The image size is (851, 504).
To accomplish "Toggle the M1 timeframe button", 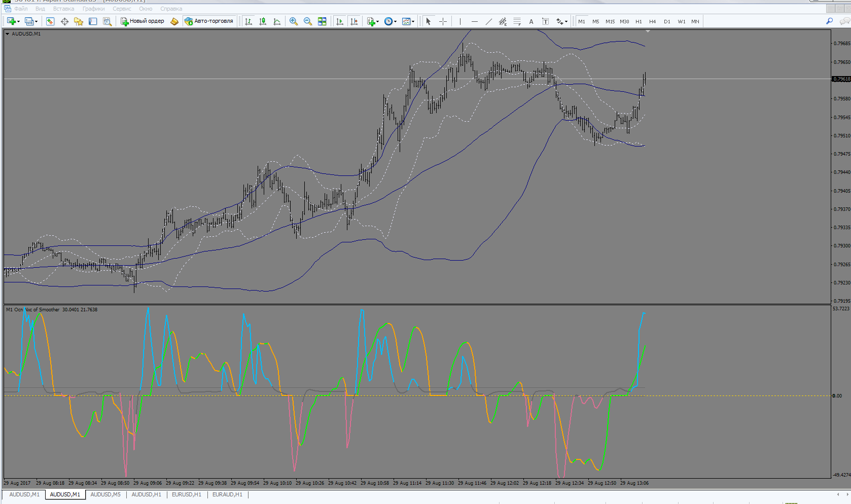I will 582,21.
